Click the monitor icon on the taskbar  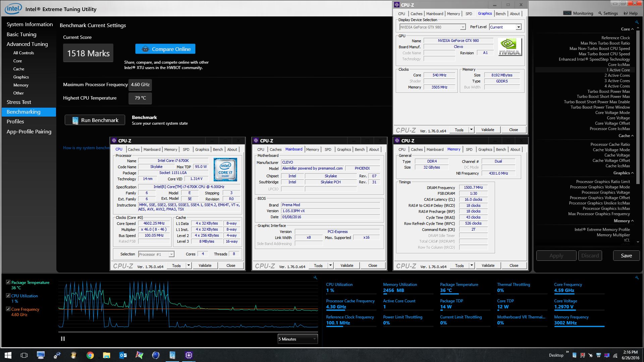pyautogui.click(x=41, y=355)
